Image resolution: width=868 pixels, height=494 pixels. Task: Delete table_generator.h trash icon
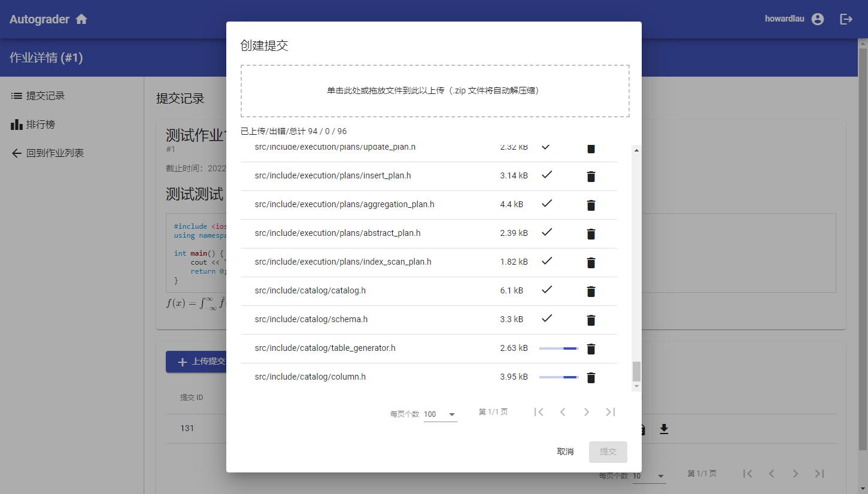(591, 348)
